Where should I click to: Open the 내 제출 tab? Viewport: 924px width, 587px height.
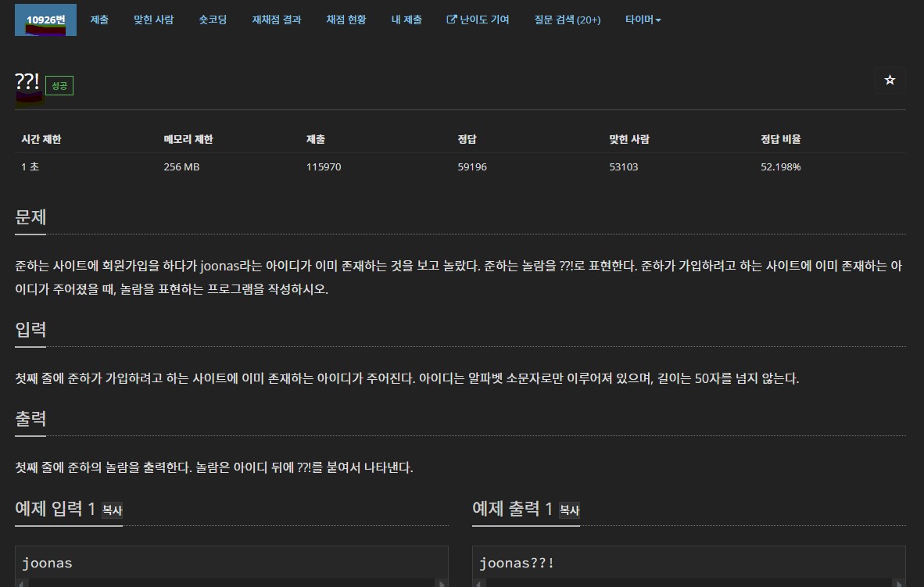click(406, 20)
